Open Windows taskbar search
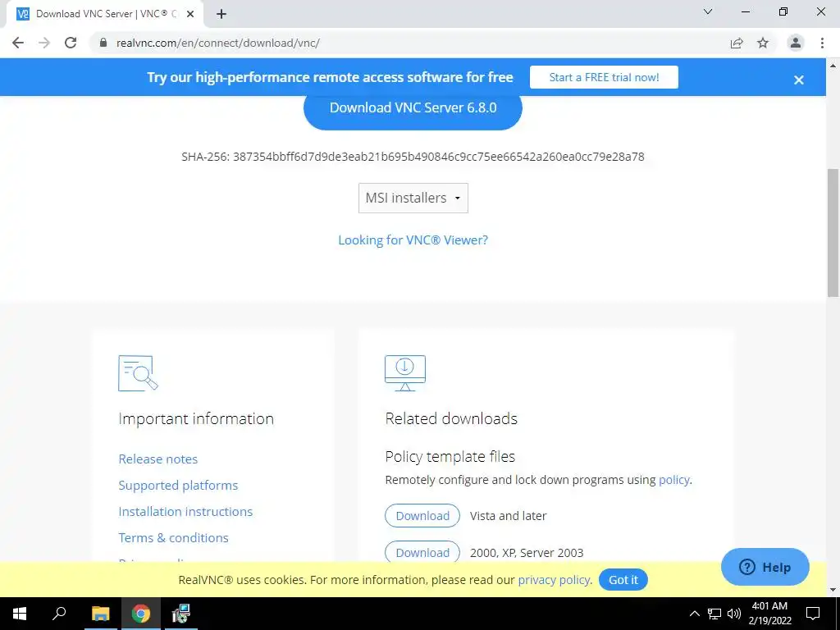Image resolution: width=840 pixels, height=630 pixels. (x=59, y=614)
